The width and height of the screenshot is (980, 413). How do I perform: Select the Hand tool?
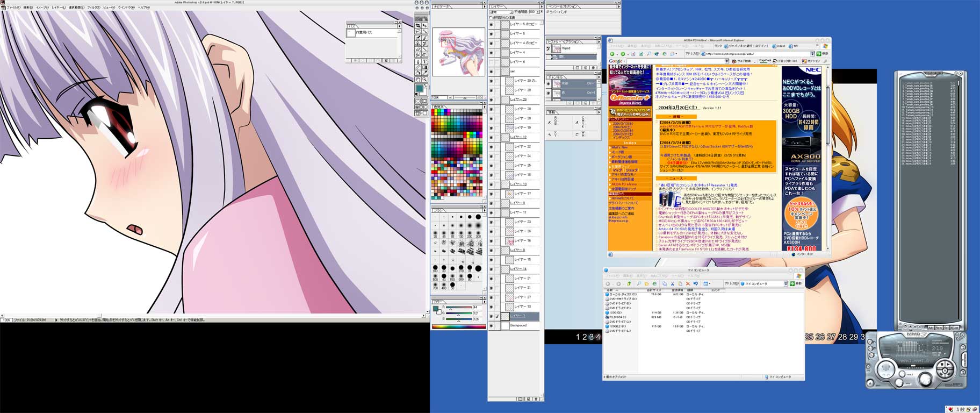point(418,79)
